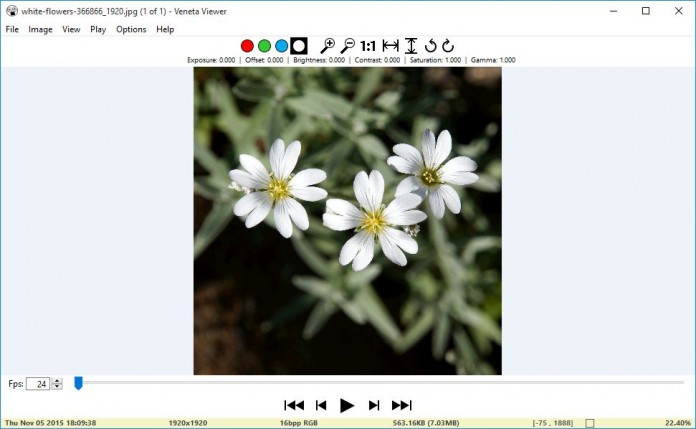The height and width of the screenshot is (429, 696).
Task: Maximize the Veneta Viewer window
Action: click(646, 11)
